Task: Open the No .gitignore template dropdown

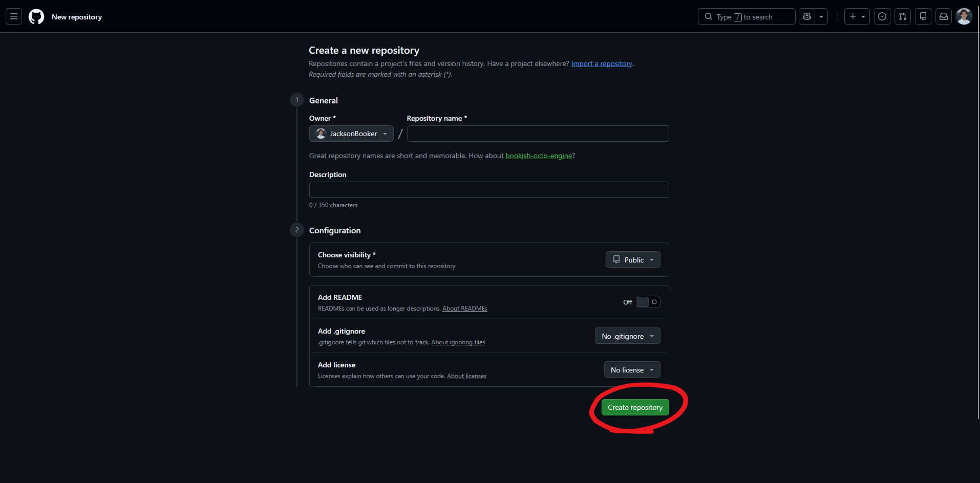Action: (628, 336)
